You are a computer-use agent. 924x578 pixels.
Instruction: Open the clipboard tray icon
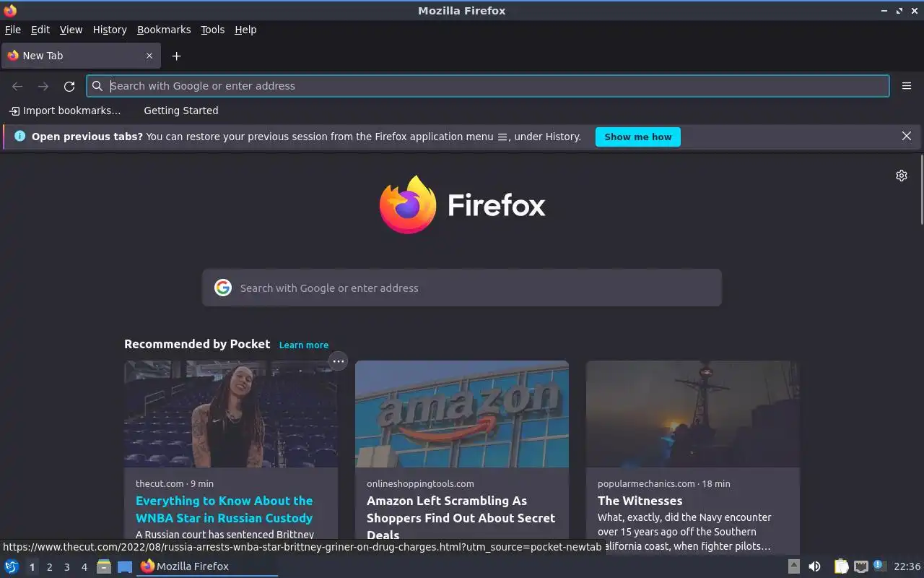841,566
